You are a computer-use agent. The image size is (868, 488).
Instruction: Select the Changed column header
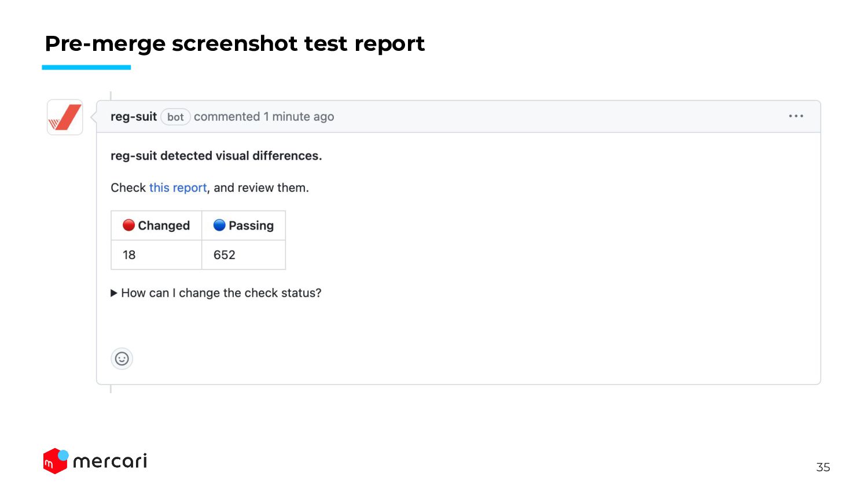pos(156,225)
